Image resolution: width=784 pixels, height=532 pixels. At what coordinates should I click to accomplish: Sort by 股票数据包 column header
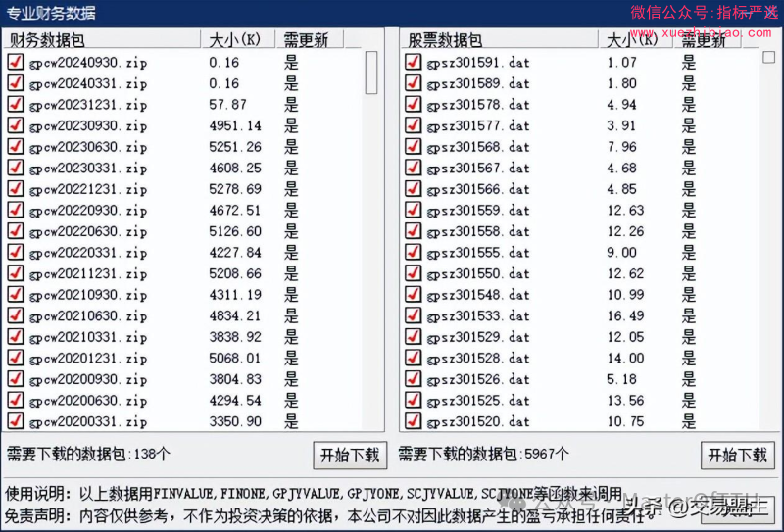pyautogui.click(x=500, y=39)
